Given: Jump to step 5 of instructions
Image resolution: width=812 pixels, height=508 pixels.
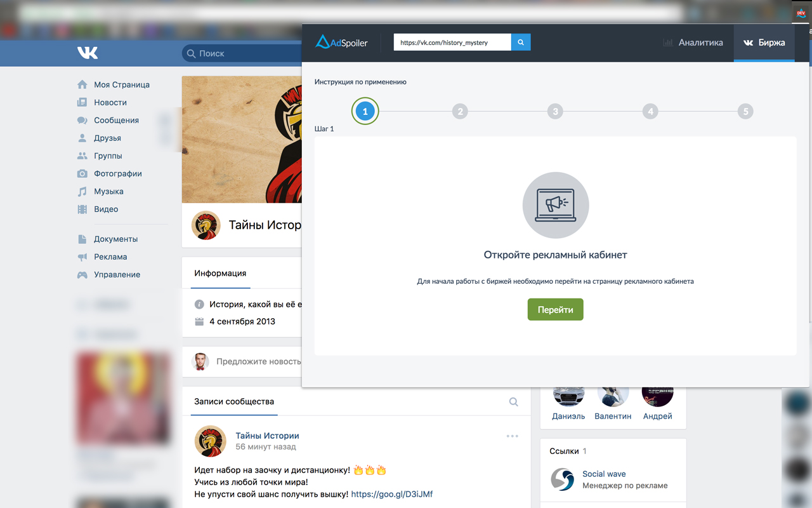Looking at the screenshot, I should [x=745, y=112].
